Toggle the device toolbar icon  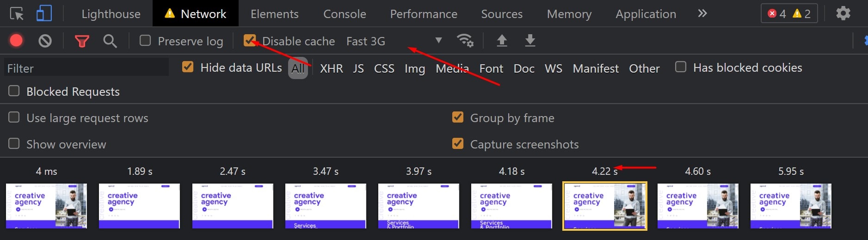44,14
